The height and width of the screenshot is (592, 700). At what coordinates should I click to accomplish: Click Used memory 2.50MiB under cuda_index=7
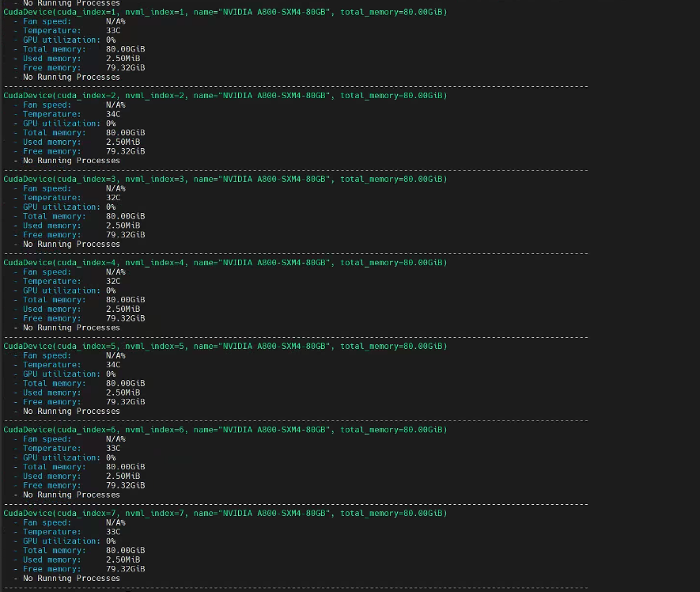tap(81, 560)
